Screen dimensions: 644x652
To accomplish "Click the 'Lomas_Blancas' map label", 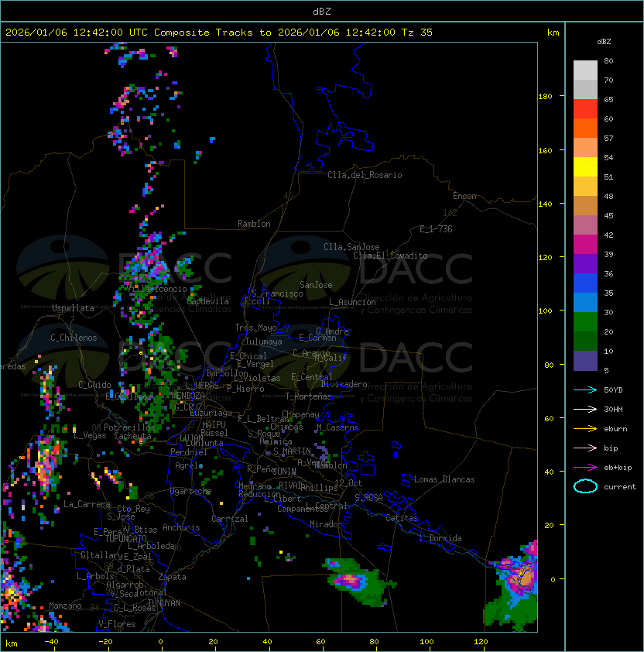I will [x=444, y=479].
